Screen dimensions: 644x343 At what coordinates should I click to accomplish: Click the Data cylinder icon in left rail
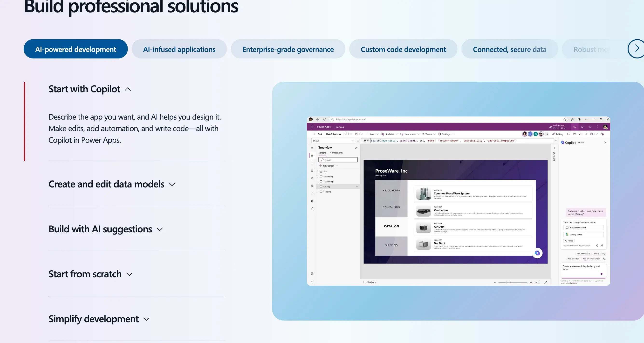pyautogui.click(x=312, y=171)
